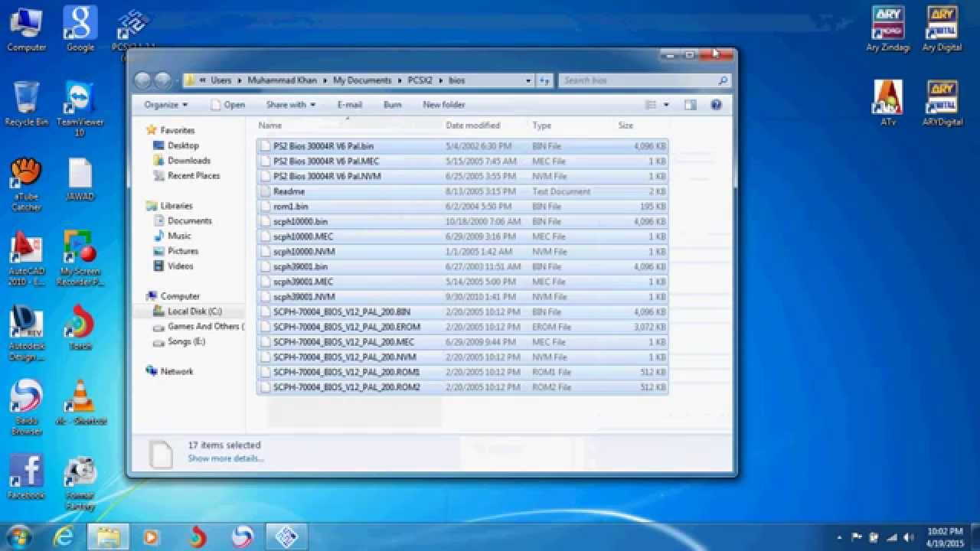This screenshot has height=551, width=980.
Task: Open the Autodesk Design Review shortcut
Action: pos(26,334)
